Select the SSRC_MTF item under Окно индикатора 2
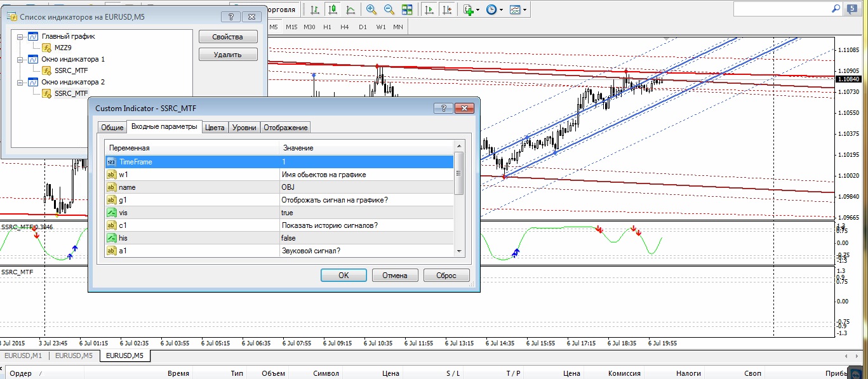 [70, 93]
